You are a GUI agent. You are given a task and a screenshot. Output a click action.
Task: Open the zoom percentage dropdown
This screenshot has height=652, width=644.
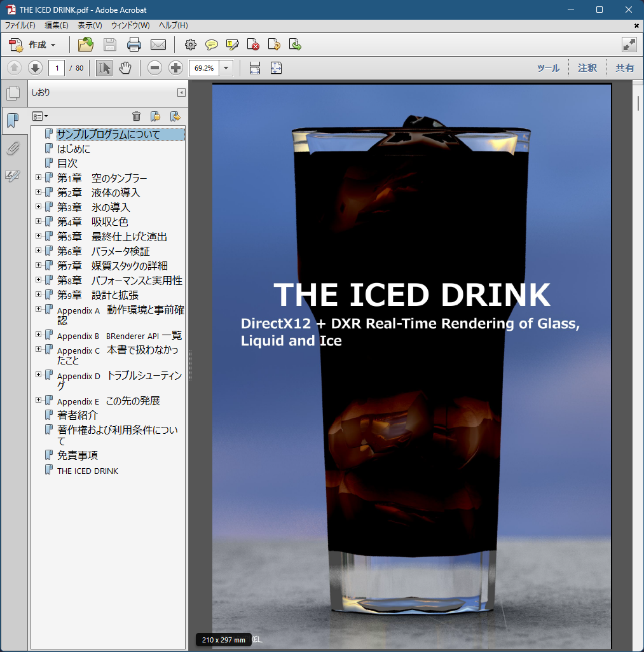(x=226, y=68)
